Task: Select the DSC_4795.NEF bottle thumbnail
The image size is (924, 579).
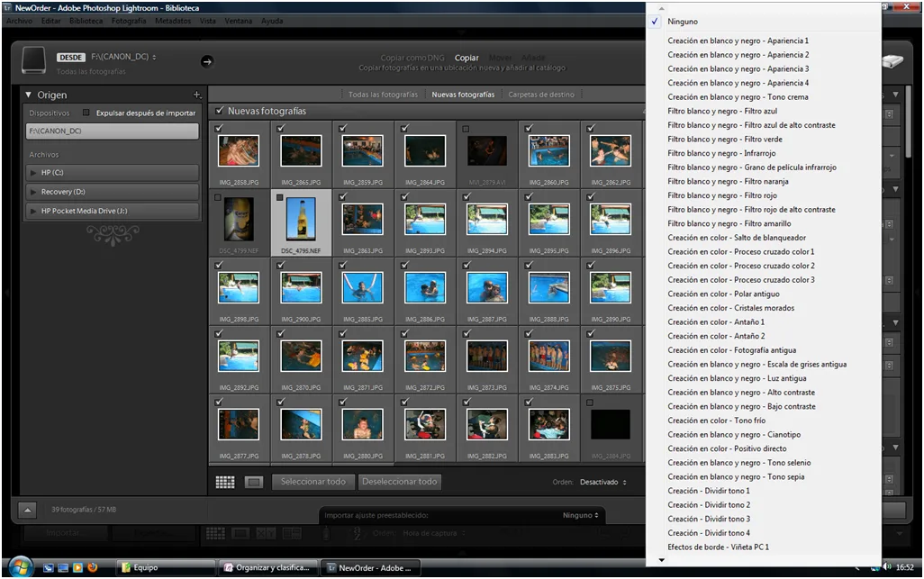Action: pos(300,221)
